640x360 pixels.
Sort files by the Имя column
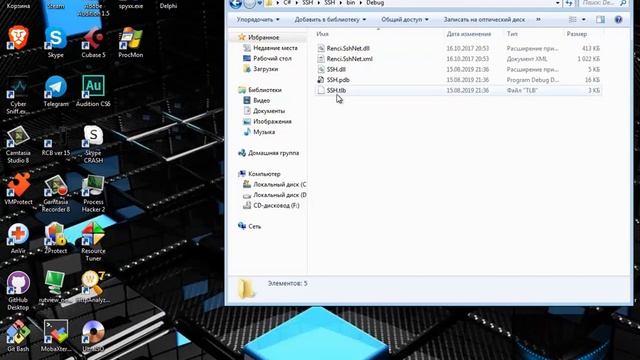(322, 34)
